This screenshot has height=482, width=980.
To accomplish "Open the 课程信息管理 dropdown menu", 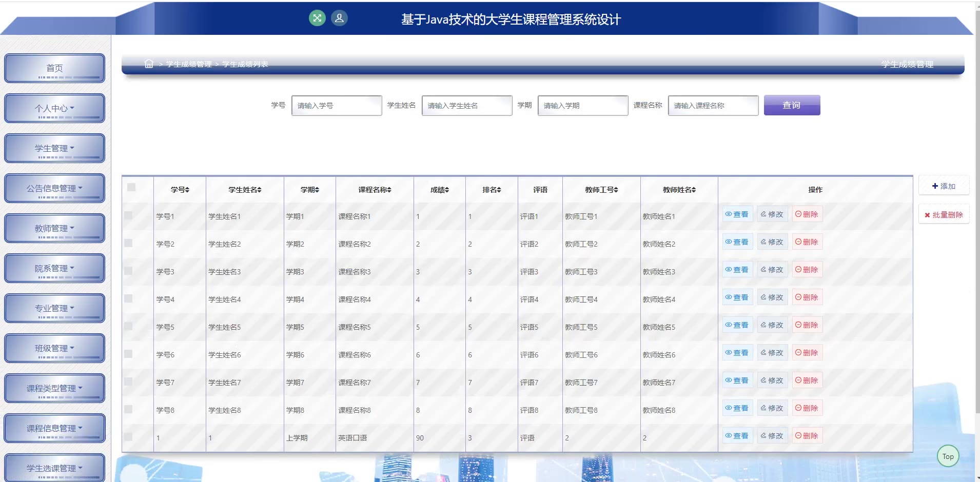I will (54, 428).
